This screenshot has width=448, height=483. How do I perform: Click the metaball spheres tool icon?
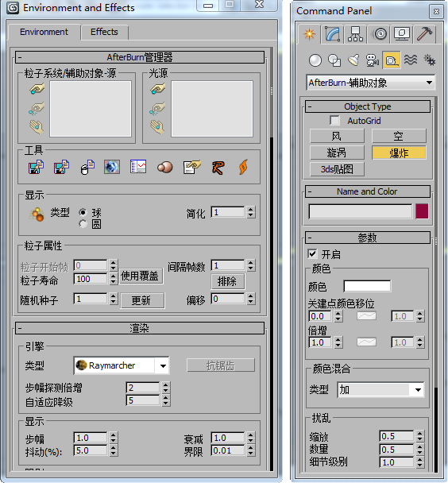pos(165,168)
